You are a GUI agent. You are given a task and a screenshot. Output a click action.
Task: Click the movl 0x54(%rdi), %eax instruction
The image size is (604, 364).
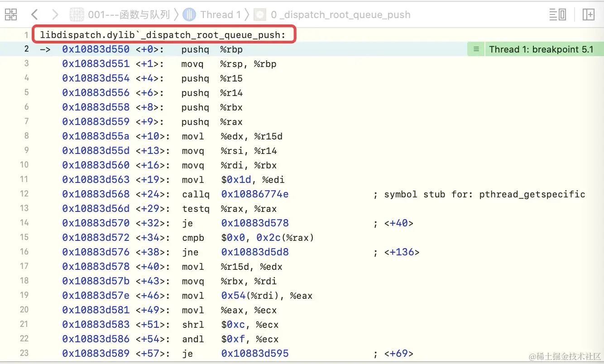(247, 296)
